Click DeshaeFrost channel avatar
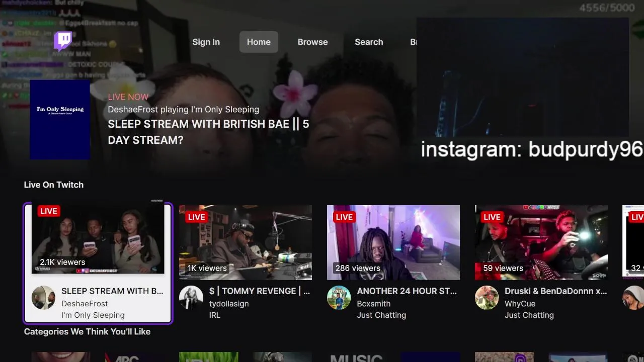The image size is (644, 362). tap(44, 298)
